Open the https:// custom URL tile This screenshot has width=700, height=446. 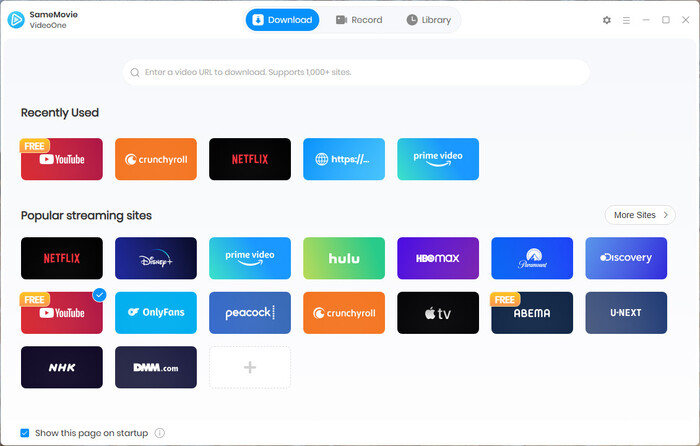click(344, 159)
